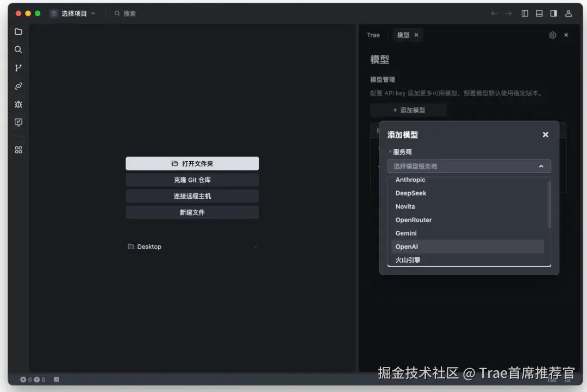Click the 添加模型 button

[x=408, y=110]
